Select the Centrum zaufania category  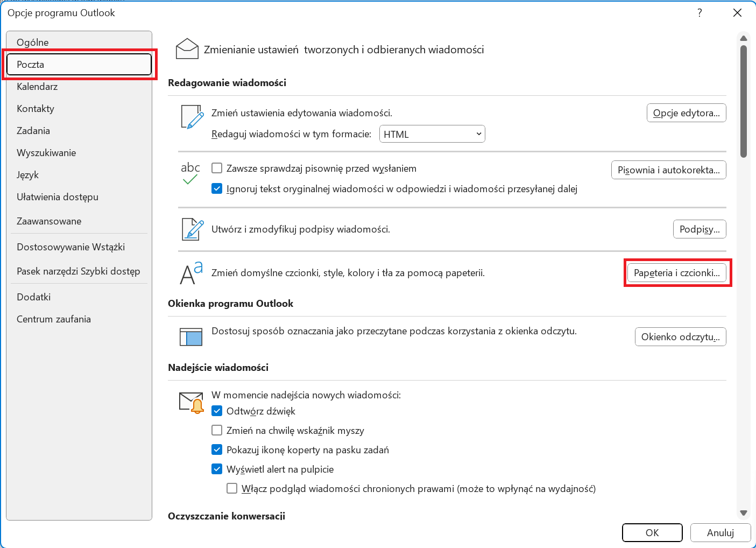[54, 319]
